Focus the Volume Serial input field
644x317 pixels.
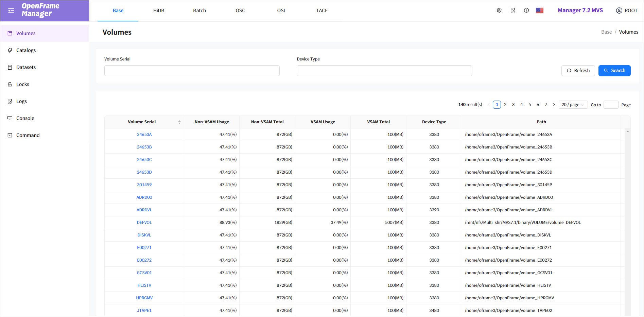click(192, 71)
